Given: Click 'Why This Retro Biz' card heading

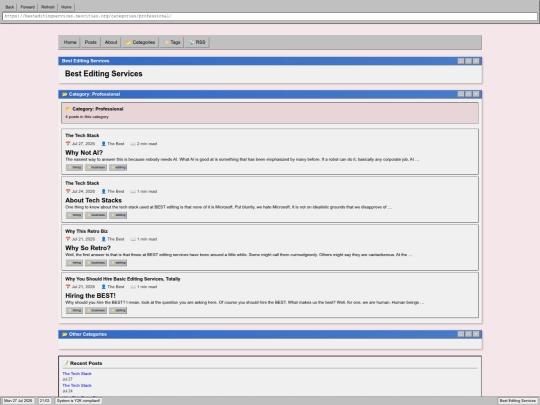Looking at the screenshot, I should pyautogui.click(x=86, y=231).
